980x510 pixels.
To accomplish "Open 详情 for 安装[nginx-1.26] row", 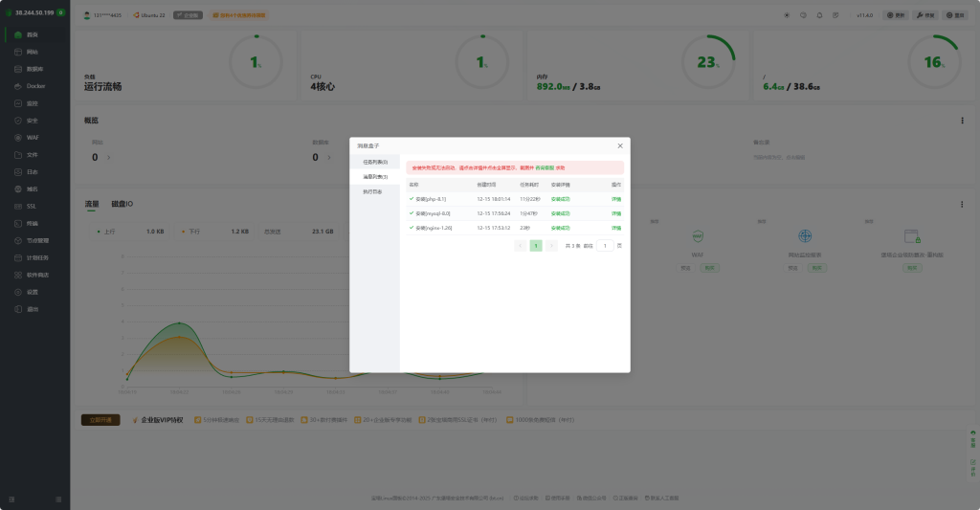I will pos(616,228).
